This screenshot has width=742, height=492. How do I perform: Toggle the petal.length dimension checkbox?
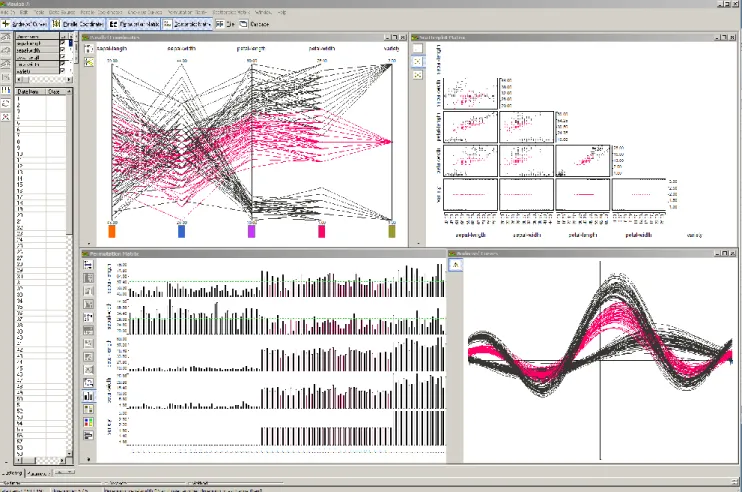click(62, 57)
